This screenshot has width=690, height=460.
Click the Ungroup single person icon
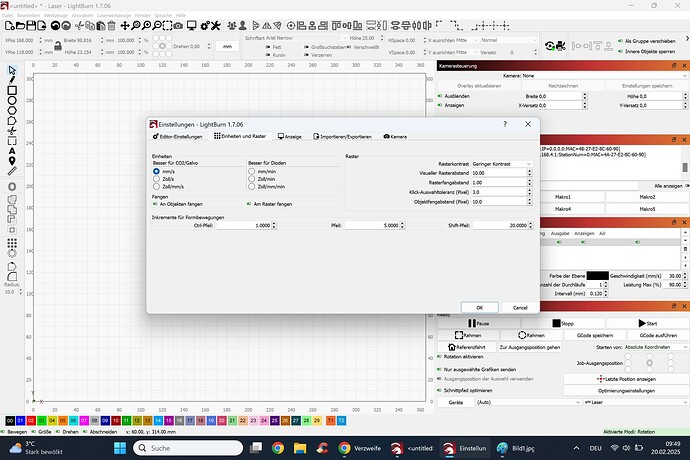point(242,26)
